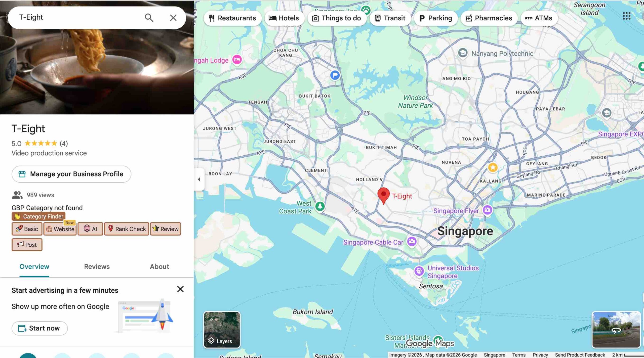Click Send Product Feedback link
The image size is (644, 358).
coord(580,355)
